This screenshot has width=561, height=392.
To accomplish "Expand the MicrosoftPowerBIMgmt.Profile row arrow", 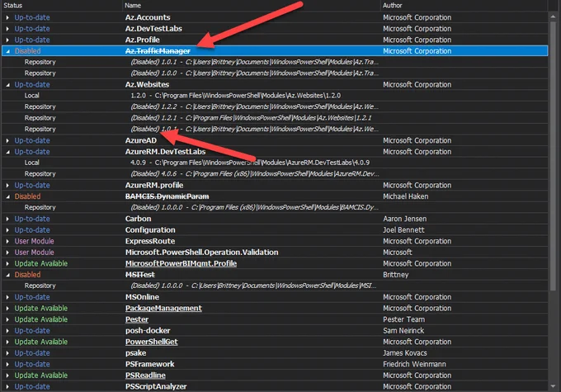I will coord(7,263).
